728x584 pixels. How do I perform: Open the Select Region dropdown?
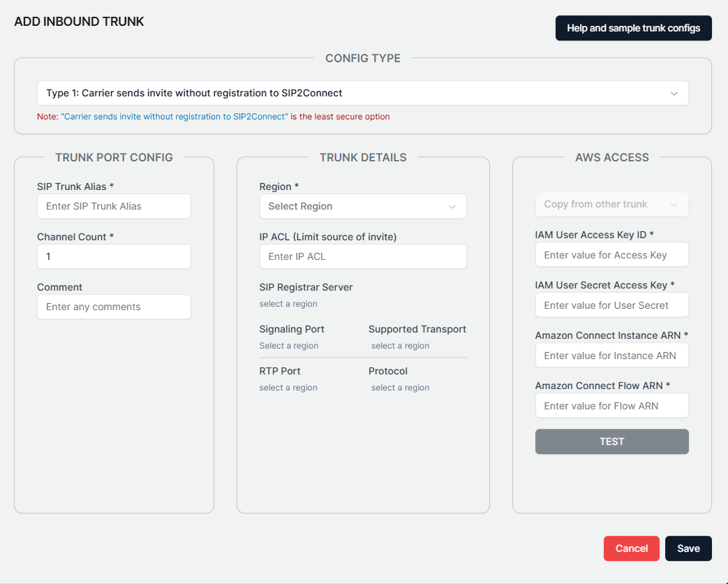(x=363, y=206)
